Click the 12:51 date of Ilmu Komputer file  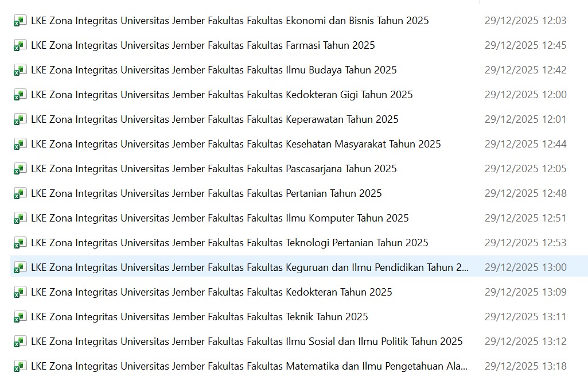pyautogui.click(x=525, y=218)
